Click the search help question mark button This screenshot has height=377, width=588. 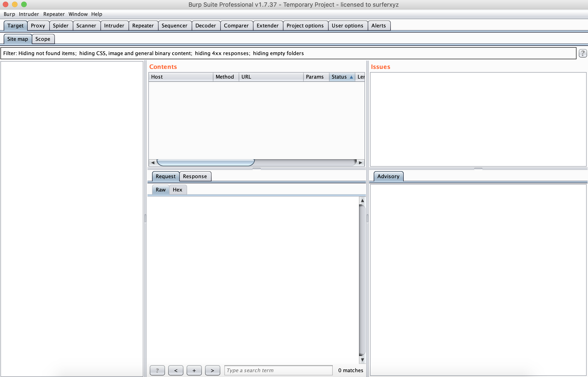(157, 370)
